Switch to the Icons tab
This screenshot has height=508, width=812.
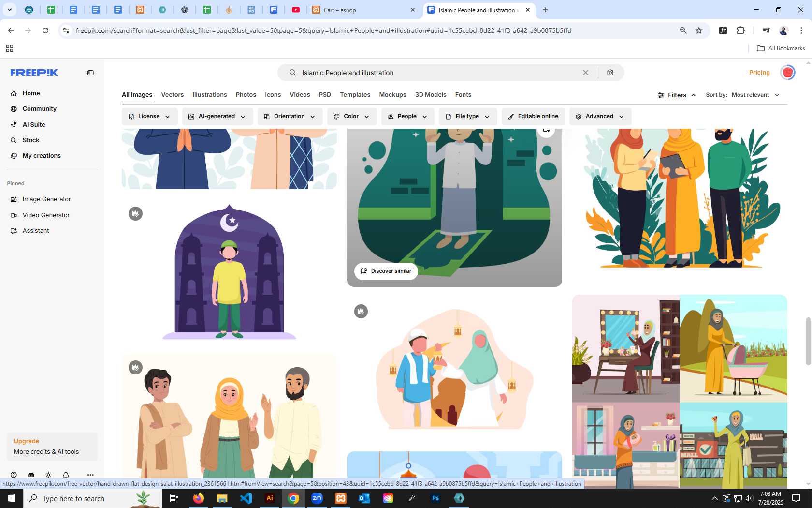point(273,95)
